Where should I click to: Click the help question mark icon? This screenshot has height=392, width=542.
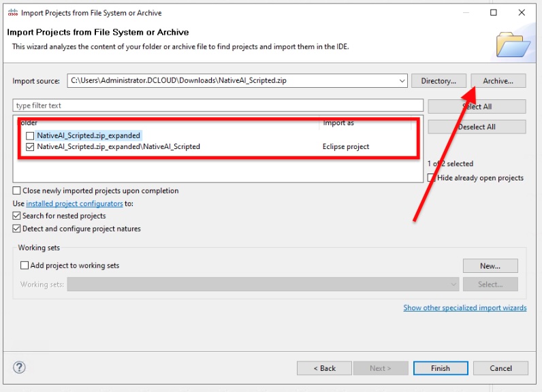[19, 367]
